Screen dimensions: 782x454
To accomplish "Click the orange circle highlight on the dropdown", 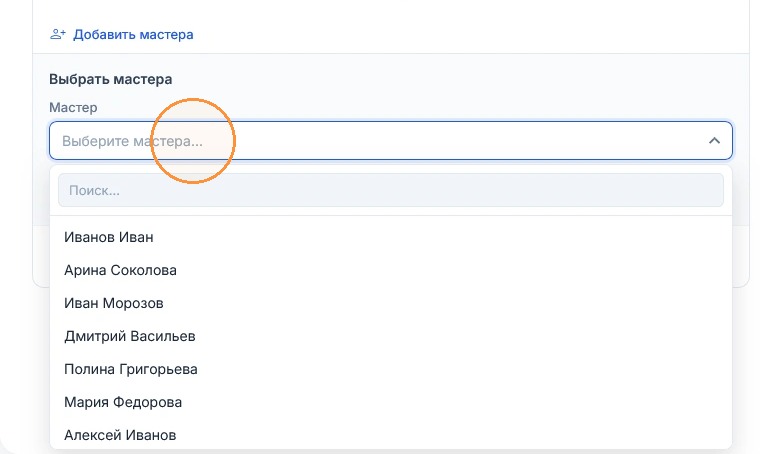I will click(193, 141).
